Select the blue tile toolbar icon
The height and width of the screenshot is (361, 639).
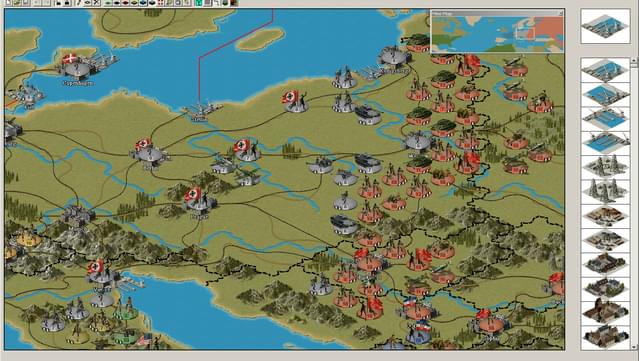[x=143, y=3]
